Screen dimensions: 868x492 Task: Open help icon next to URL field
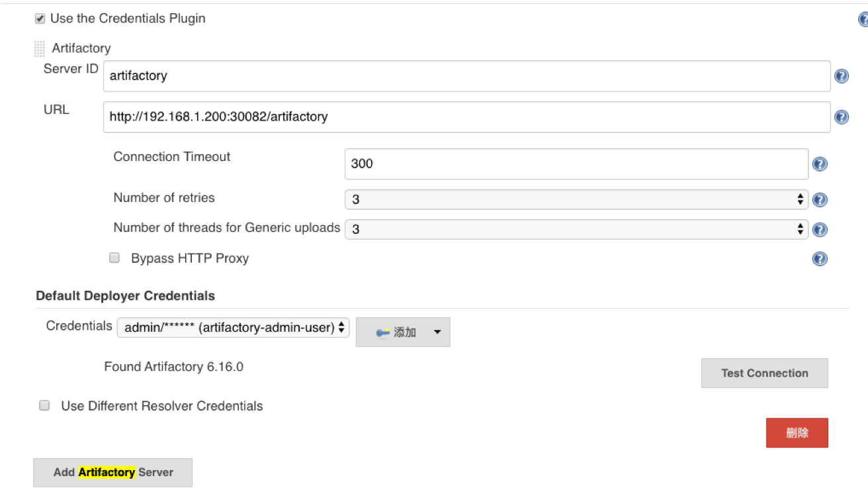click(x=841, y=117)
